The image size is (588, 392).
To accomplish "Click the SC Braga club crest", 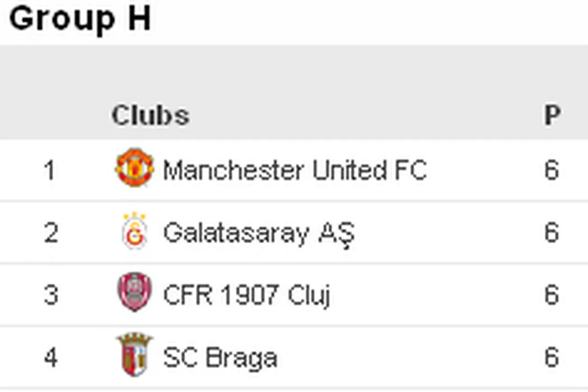I will pos(134,355).
